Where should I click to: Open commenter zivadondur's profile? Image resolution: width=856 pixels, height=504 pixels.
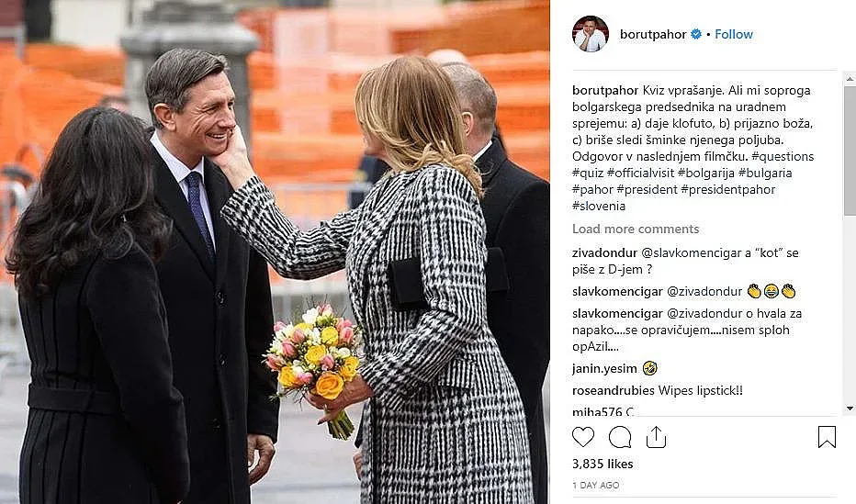(x=604, y=252)
